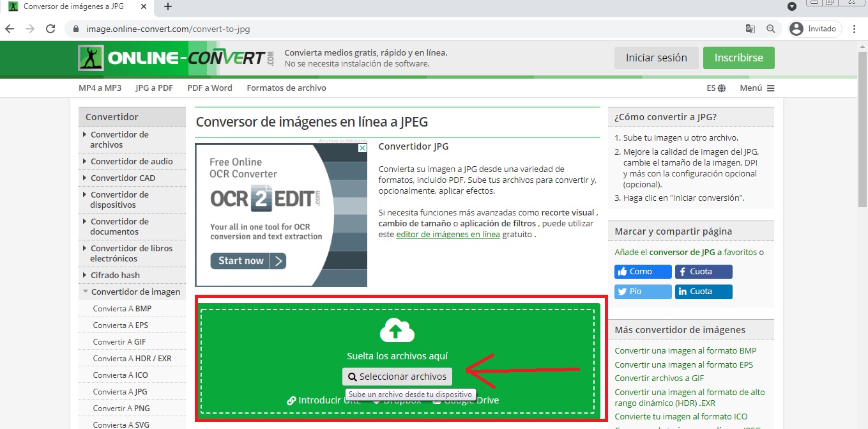Screen dimensions: 868x429
Task: Expand Convertidor de audio category
Action: pyautogui.click(x=132, y=162)
